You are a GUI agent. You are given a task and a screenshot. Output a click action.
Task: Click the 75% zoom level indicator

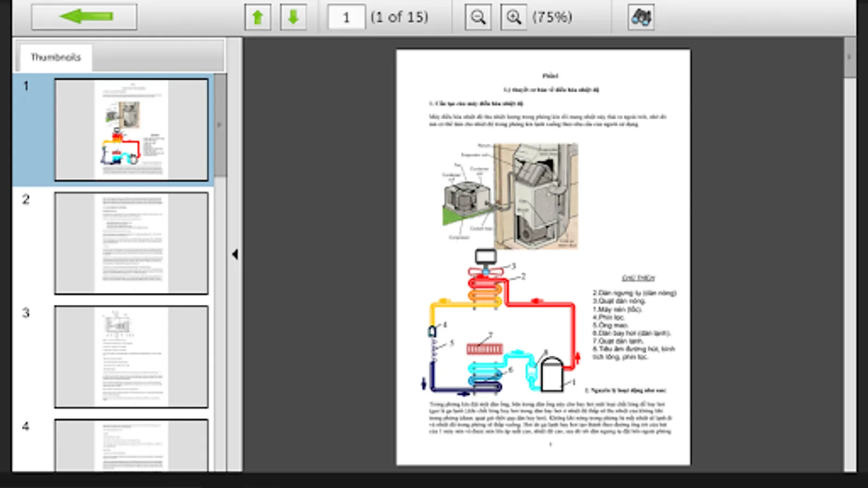pyautogui.click(x=553, y=17)
